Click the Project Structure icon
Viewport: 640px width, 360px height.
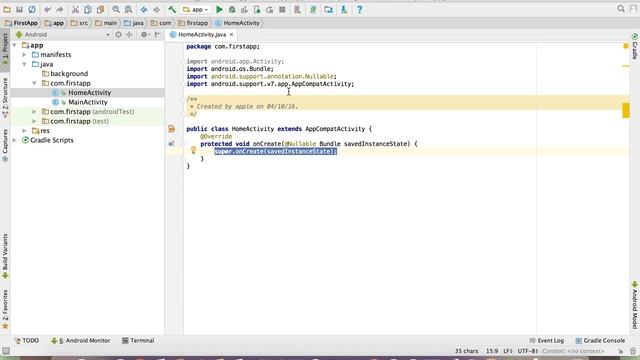click(329, 9)
